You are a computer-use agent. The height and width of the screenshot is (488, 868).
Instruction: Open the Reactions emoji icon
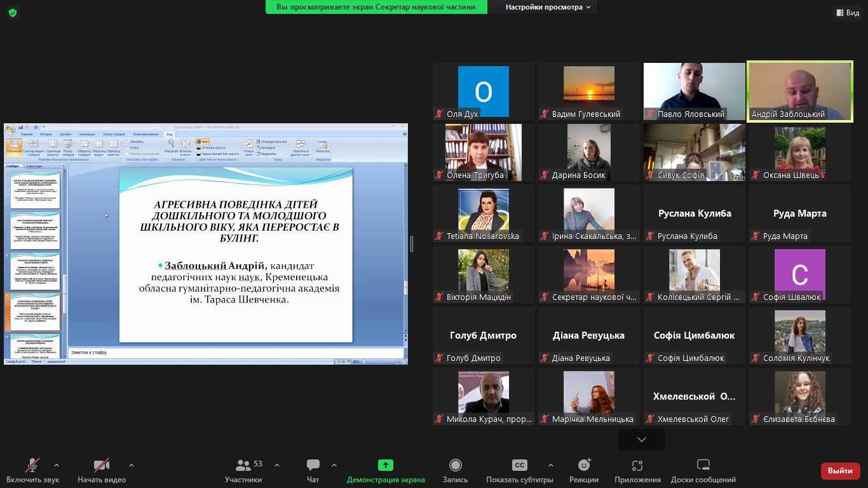coord(583,466)
